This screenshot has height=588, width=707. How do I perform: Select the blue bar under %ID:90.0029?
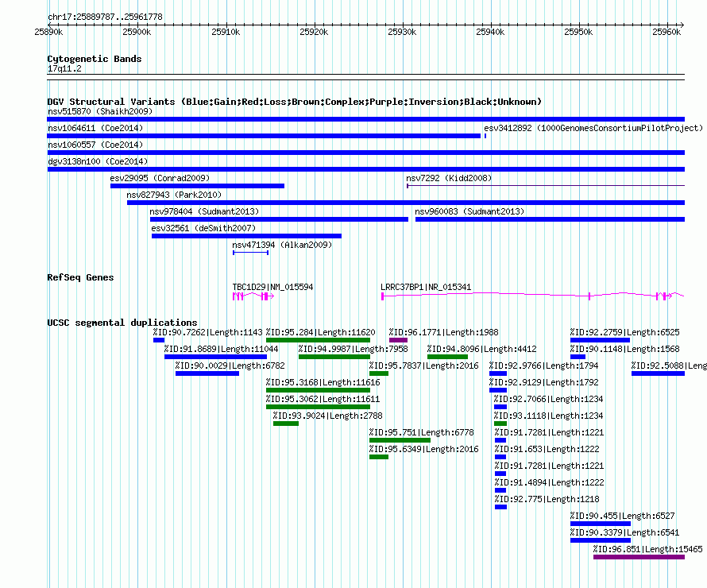coord(207,373)
